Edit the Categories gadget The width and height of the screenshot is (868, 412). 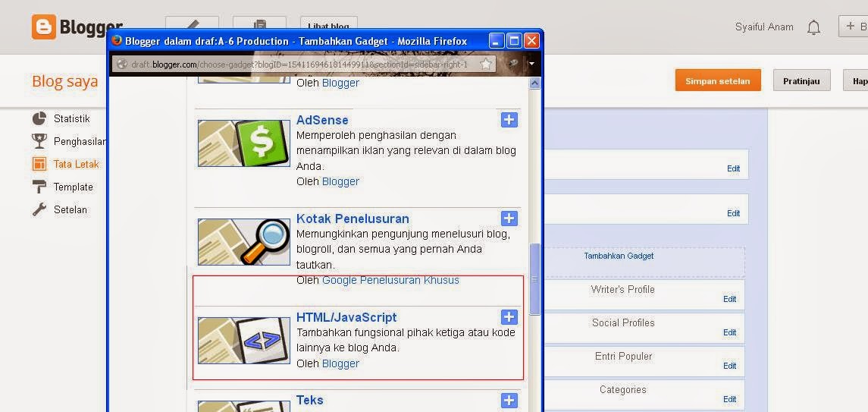click(729, 398)
